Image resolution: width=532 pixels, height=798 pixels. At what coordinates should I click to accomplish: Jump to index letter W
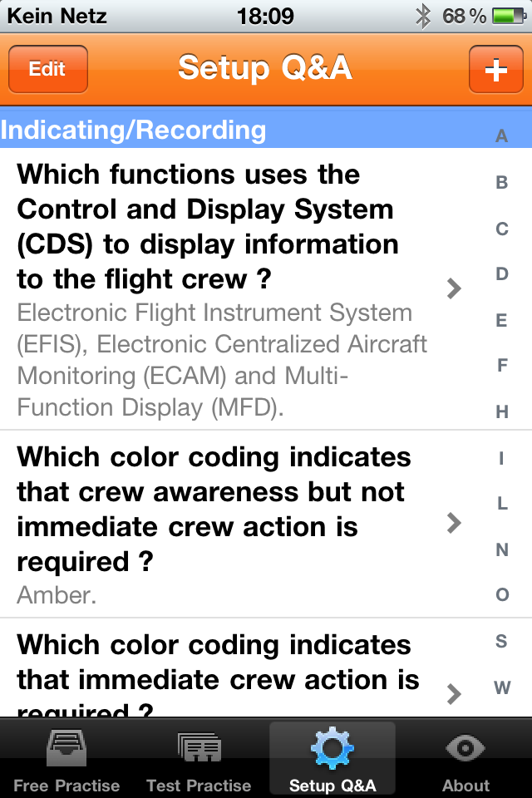501,687
